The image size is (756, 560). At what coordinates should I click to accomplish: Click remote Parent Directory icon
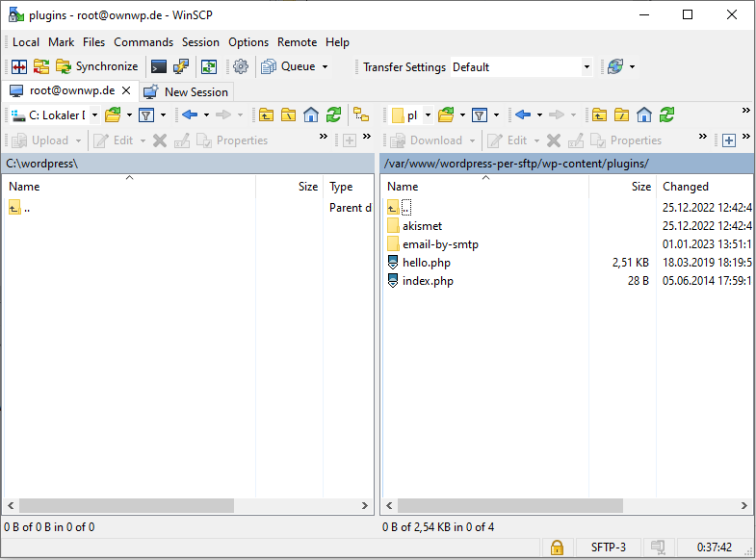(599, 115)
